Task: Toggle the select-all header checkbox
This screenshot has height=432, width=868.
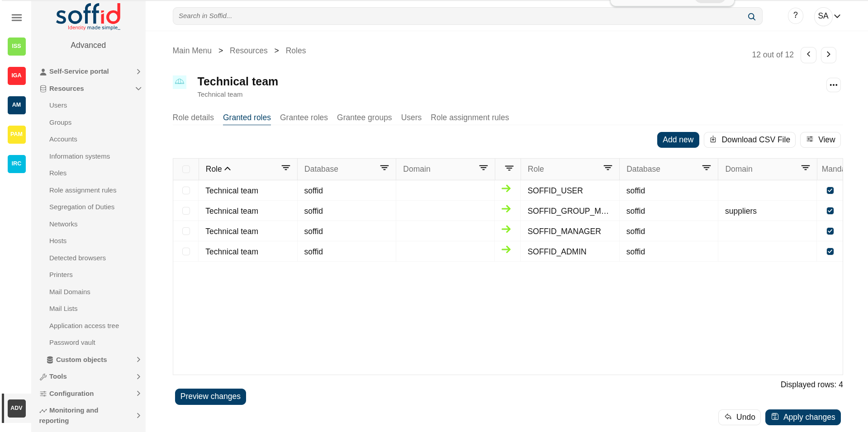Action: pos(186,169)
